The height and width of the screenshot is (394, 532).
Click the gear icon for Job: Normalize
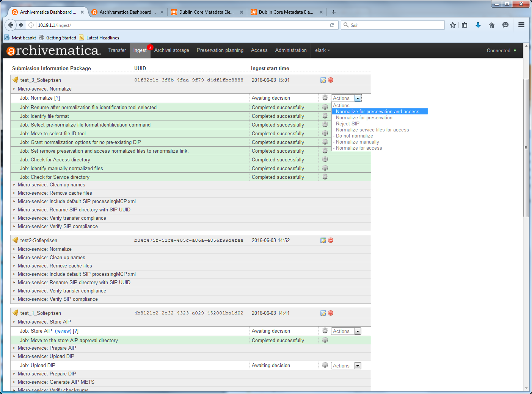[x=325, y=98]
